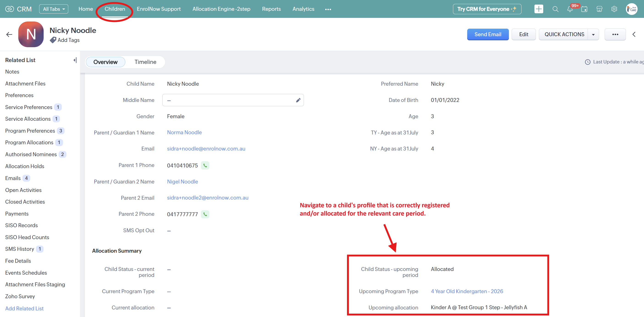
Task: Open the notifications bell icon
Action: click(x=570, y=9)
